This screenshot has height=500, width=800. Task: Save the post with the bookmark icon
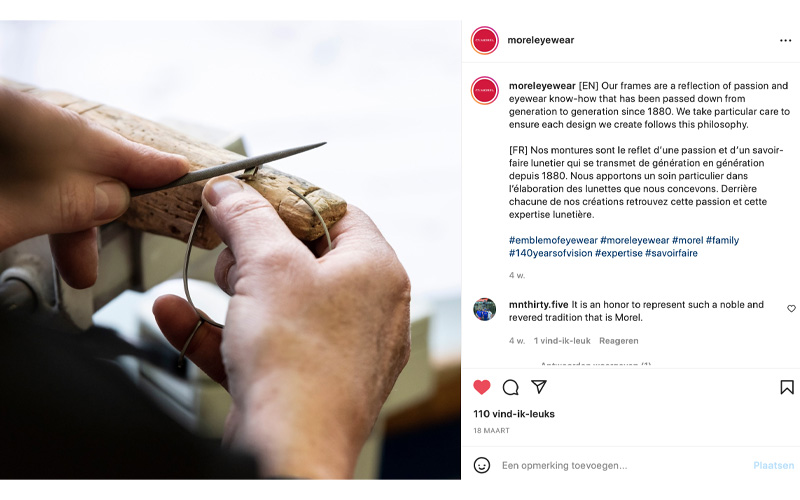(787, 387)
